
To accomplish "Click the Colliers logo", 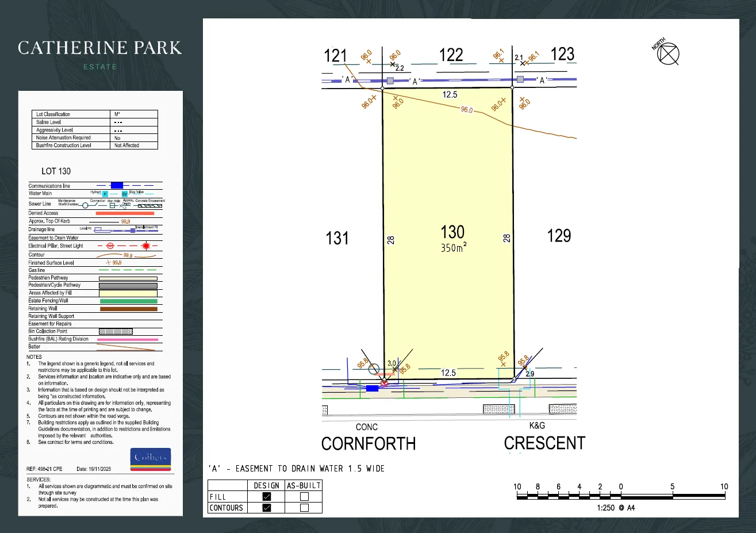I will (x=151, y=459).
